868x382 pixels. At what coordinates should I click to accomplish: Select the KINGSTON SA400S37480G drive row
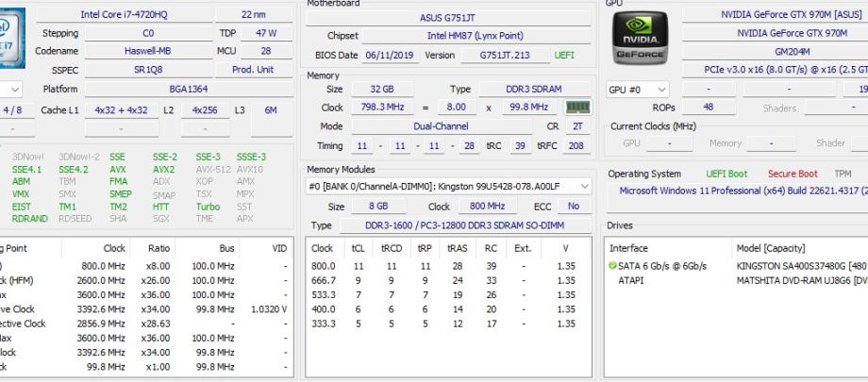[737, 266]
